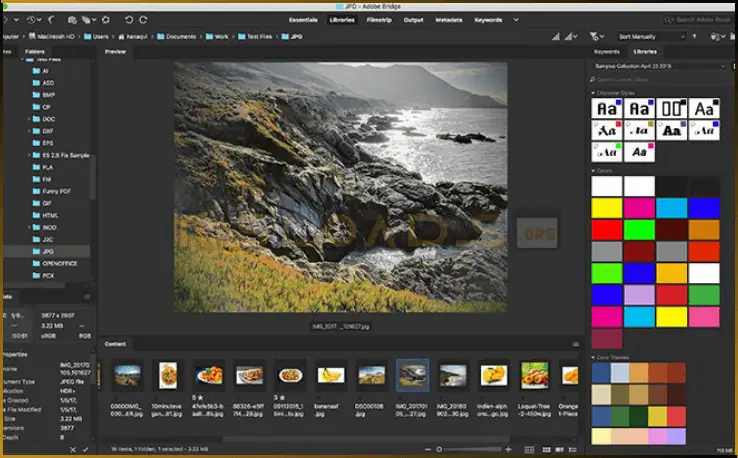The height and width of the screenshot is (458, 738).
Task: Open the library collection dropdown
Action: click(659, 66)
